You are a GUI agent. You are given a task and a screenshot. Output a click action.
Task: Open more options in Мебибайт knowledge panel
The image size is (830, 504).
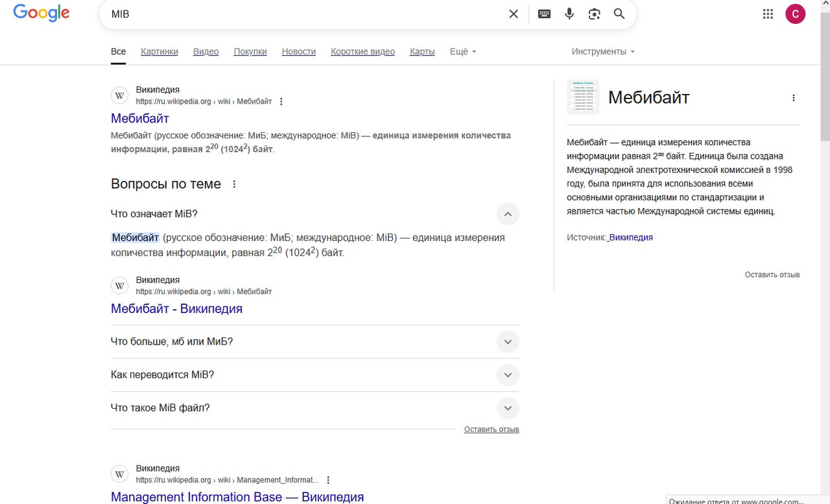point(793,98)
